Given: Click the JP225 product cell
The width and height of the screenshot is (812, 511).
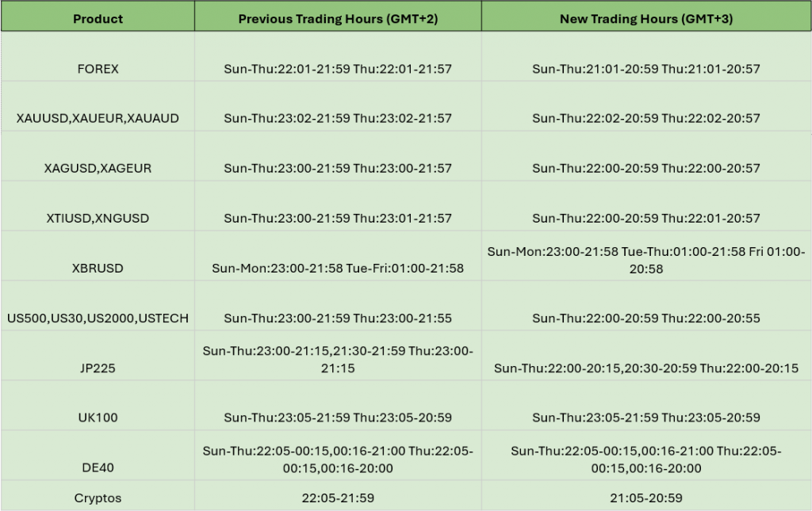Looking at the screenshot, I should pos(98,355).
